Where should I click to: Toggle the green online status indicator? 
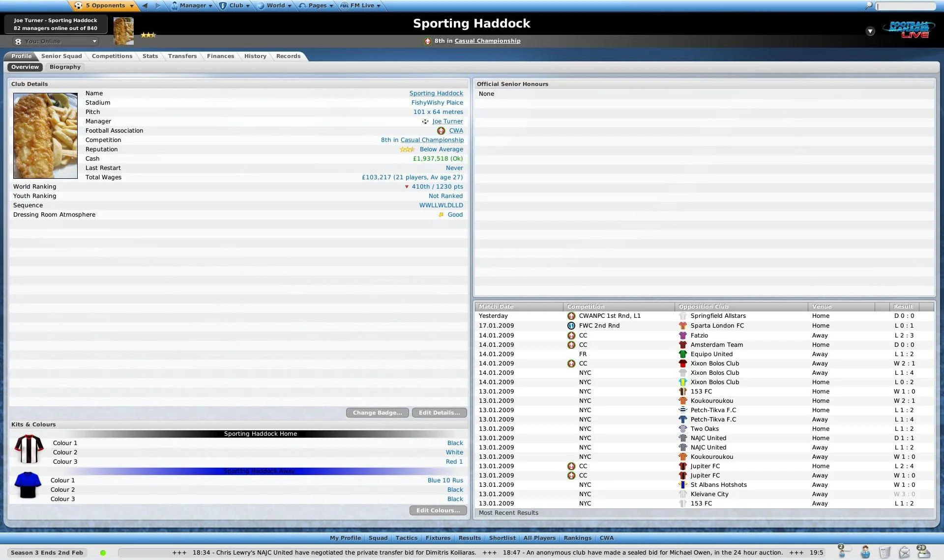(x=103, y=553)
